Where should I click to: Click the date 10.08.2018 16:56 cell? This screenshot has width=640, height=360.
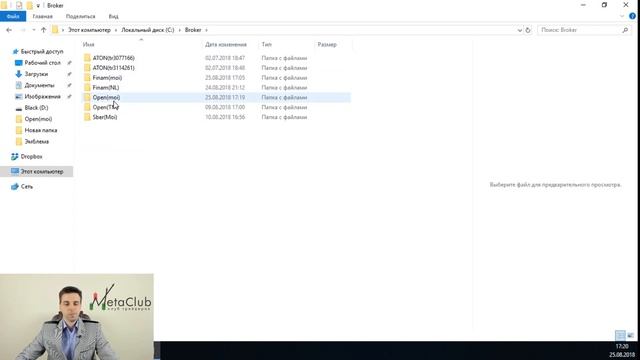tap(225, 117)
